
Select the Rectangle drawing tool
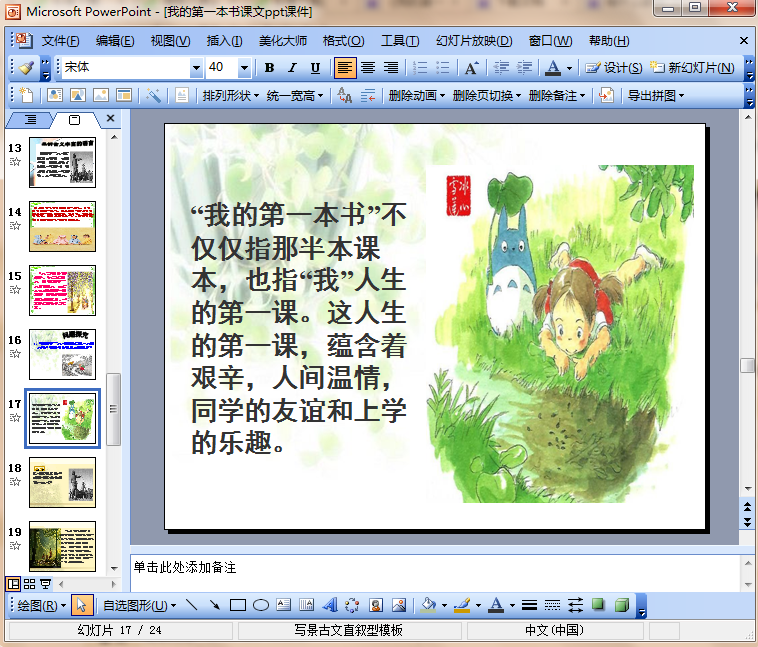tap(237, 605)
